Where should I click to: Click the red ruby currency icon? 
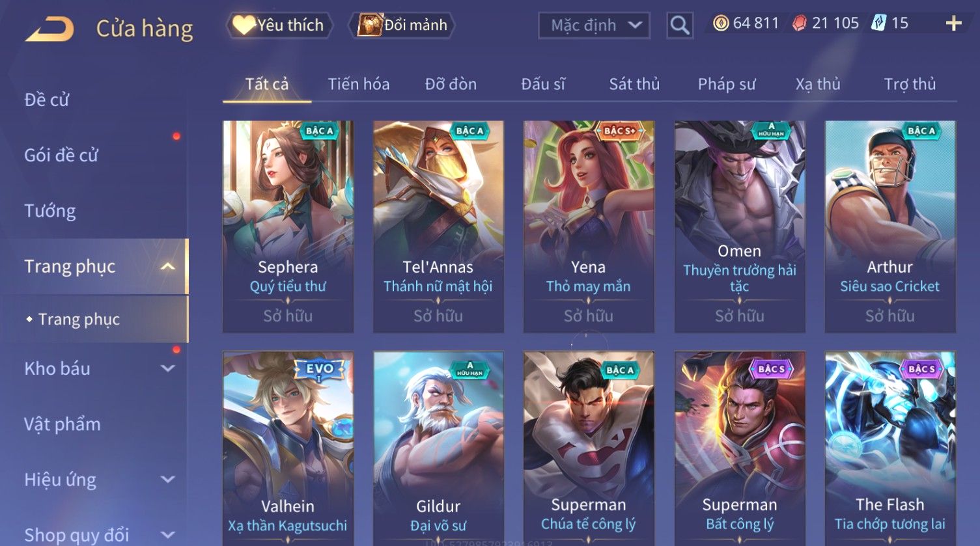point(799,24)
